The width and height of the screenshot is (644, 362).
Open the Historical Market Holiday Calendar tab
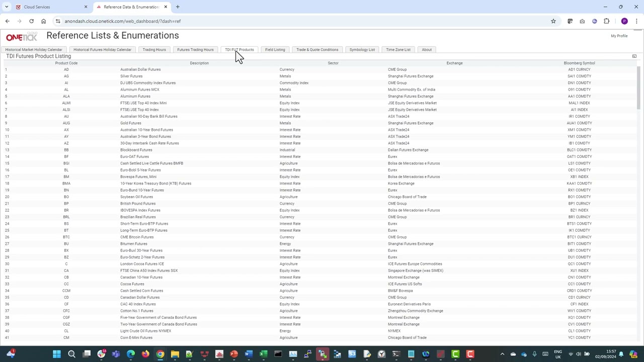pyautogui.click(x=34, y=50)
